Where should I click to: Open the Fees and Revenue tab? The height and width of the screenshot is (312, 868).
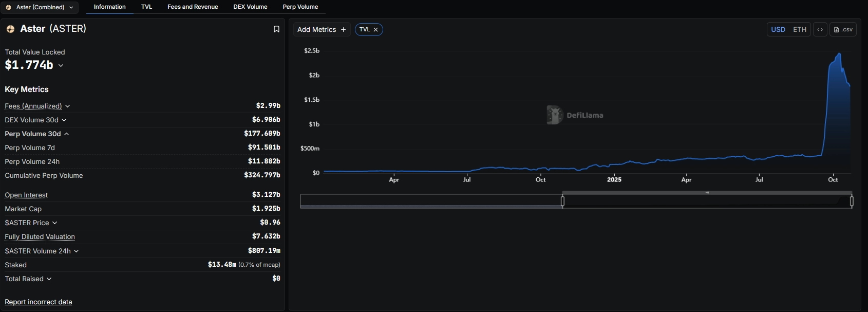tap(193, 7)
